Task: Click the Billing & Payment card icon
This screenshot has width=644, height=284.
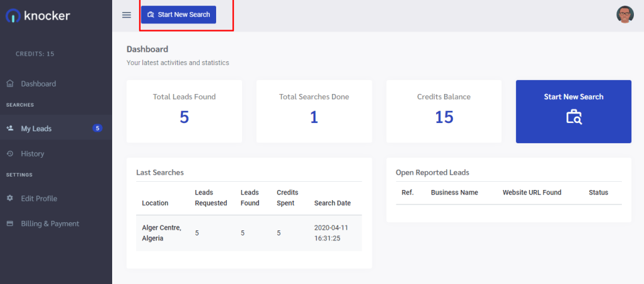Action: [9, 224]
